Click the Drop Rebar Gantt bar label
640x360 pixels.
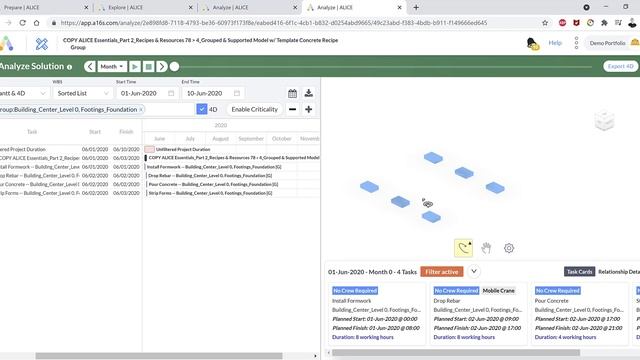210,176
